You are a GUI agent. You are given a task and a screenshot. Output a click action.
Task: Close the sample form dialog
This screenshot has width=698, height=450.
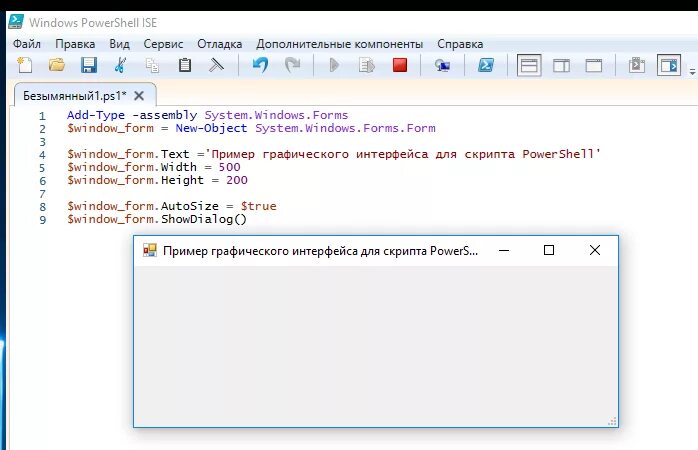(595, 250)
